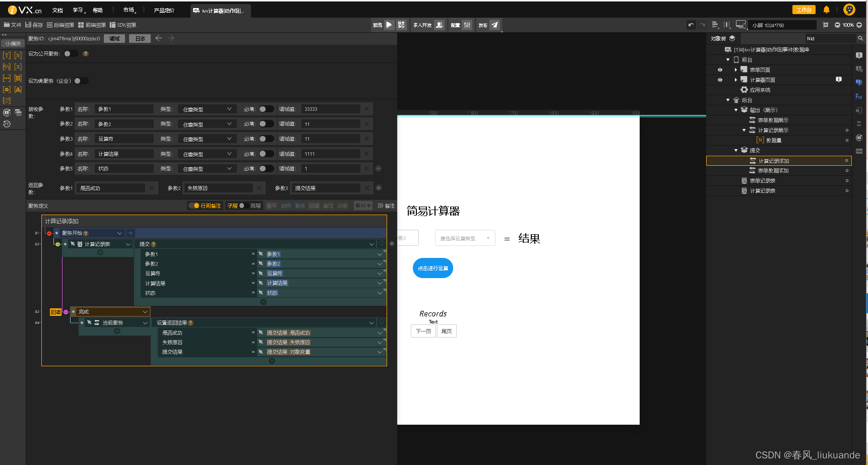
Task: Click the QR code preview icon
Action: pos(401,25)
